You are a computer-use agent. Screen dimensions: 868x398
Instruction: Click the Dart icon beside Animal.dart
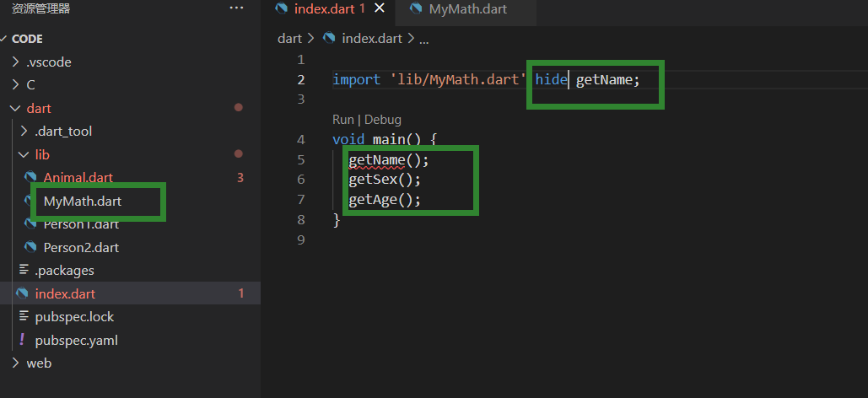pos(30,178)
